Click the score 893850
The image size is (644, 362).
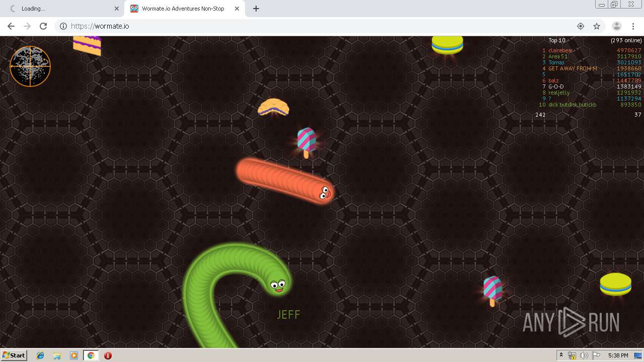631,105
